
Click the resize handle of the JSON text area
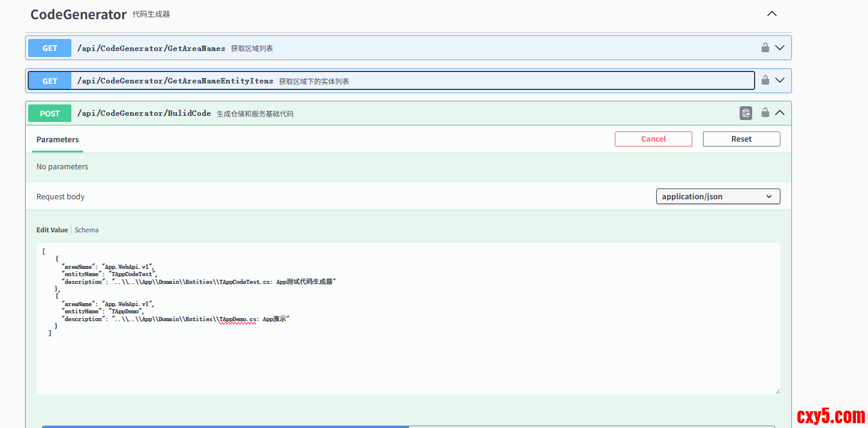pos(777,391)
